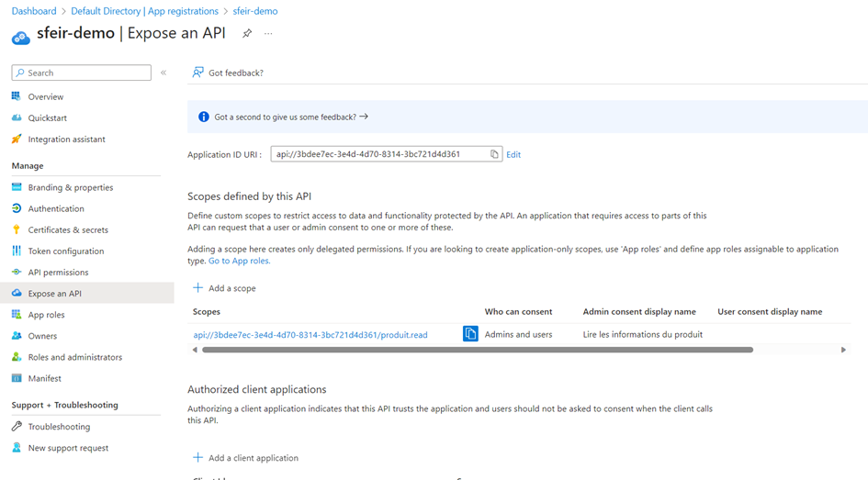The height and width of the screenshot is (480, 868).
Task: Open the more options ellipsis menu
Action: tap(268, 33)
